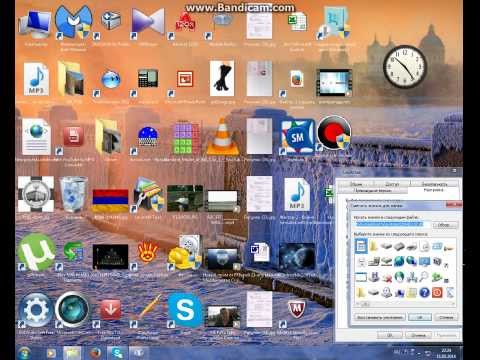This screenshot has height=360, width=480.
Task: Click the Restore Defaults button in icon dialog
Action: [379, 317]
